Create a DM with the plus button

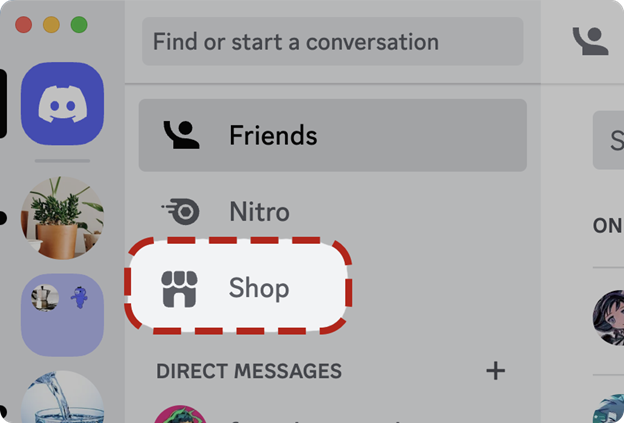[x=495, y=371]
